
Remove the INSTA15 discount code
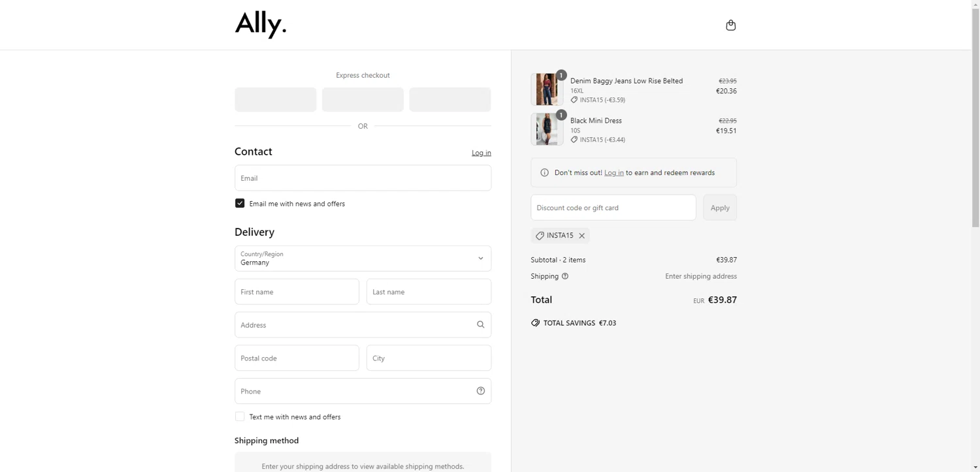tap(581, 236)
